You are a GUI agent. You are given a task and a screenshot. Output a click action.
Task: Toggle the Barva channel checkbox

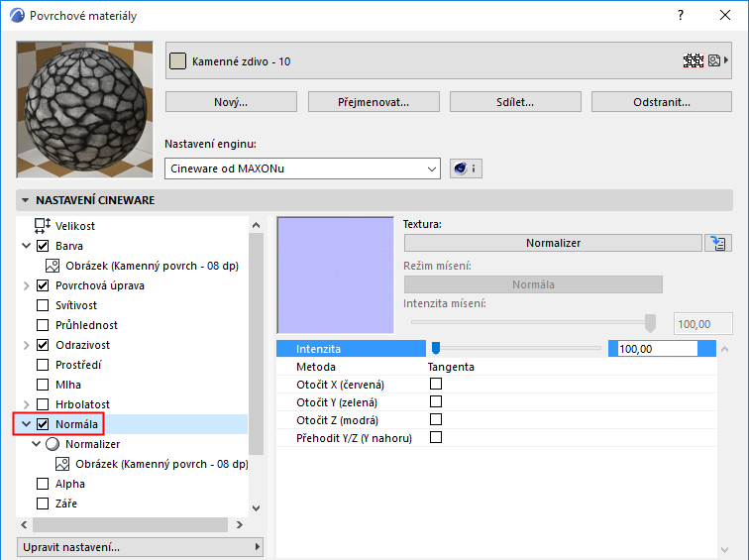pyautogui.click(x=43, y=246)
